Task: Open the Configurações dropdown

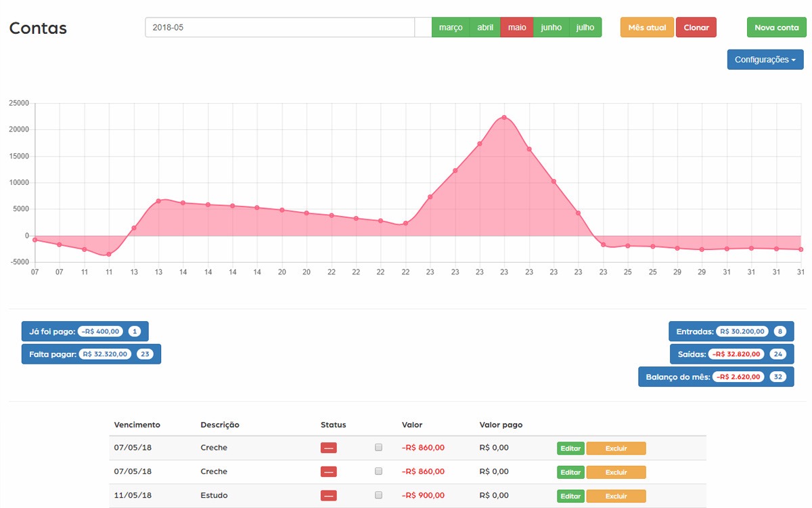Action: 765,60
